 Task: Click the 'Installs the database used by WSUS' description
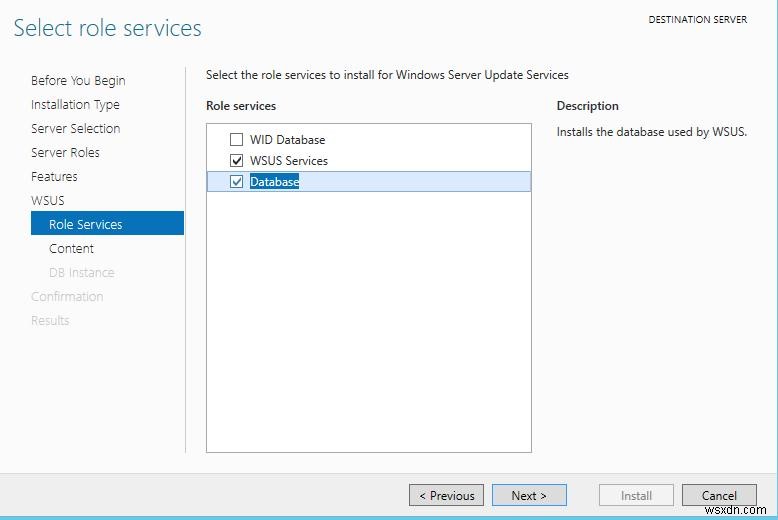click(651, 132)
